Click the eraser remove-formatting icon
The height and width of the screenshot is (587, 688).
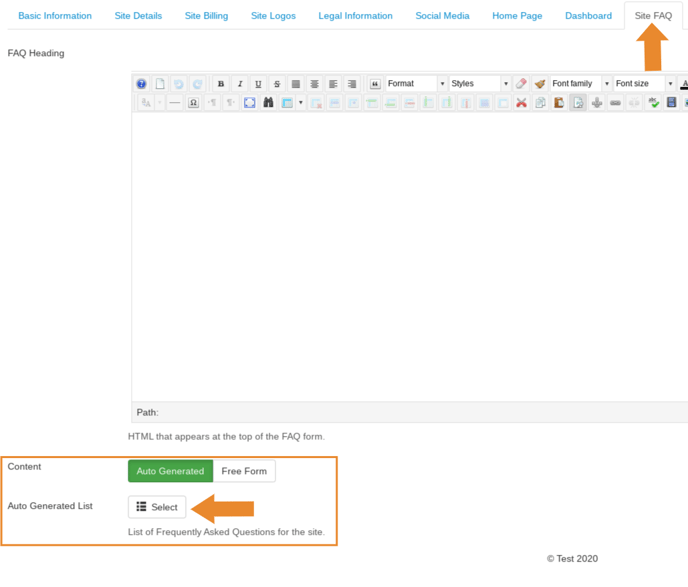tap(521, 84)
